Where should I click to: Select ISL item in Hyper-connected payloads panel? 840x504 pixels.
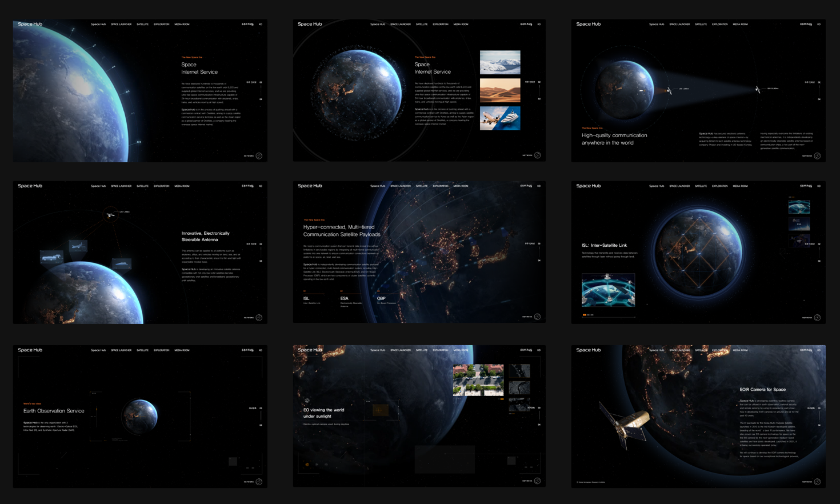click(307, 299)
